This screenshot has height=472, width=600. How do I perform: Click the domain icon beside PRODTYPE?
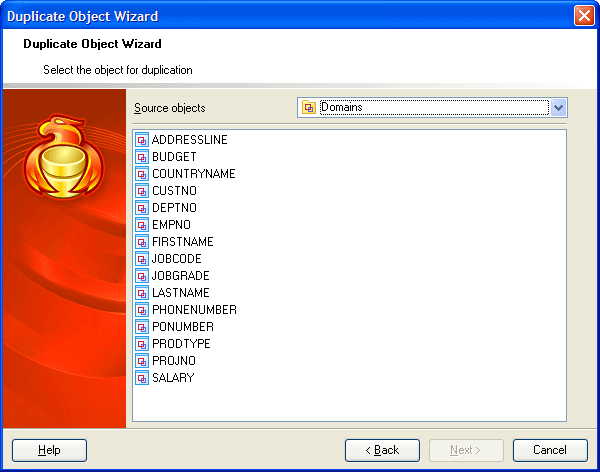pos(142,344)
